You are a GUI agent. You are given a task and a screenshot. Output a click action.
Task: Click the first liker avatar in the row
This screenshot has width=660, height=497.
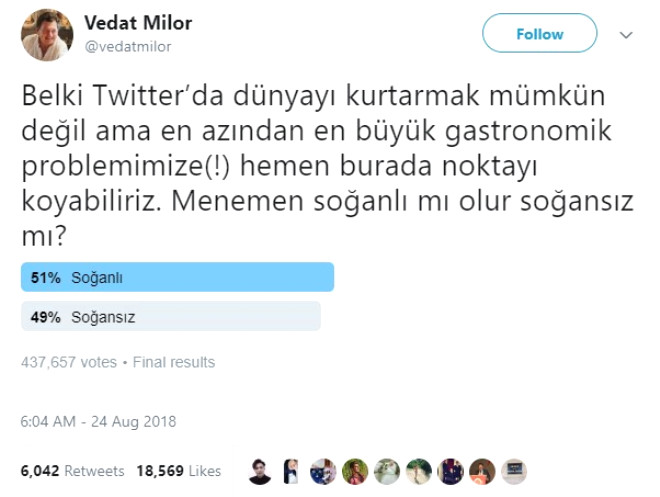tap(260, 471)
